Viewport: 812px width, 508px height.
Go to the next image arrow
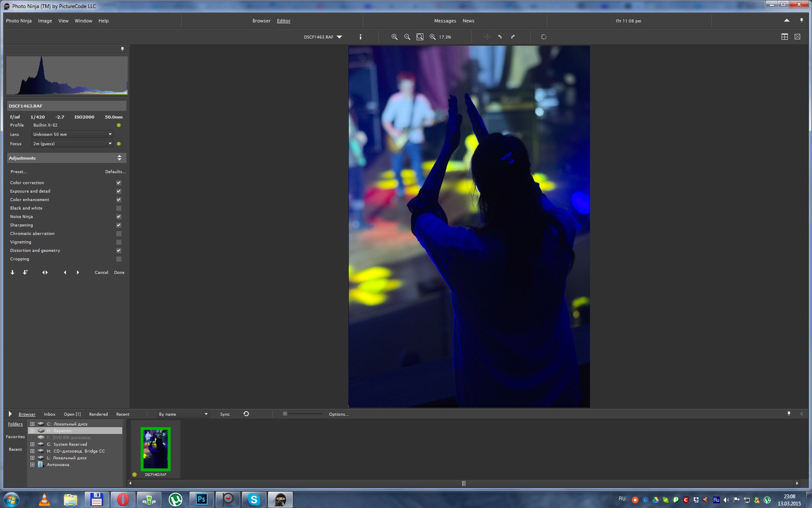[78, 272]
